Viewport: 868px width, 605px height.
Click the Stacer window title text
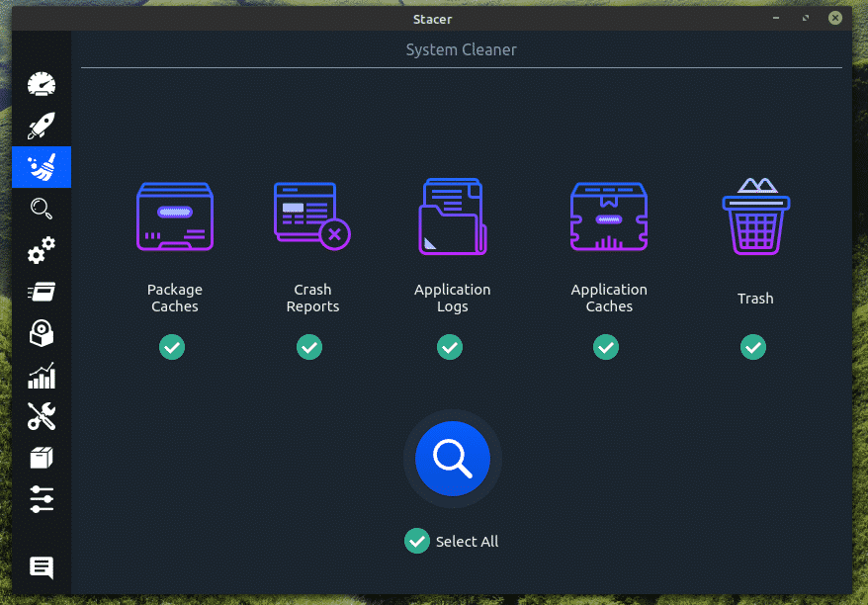[x=432, y=20]
